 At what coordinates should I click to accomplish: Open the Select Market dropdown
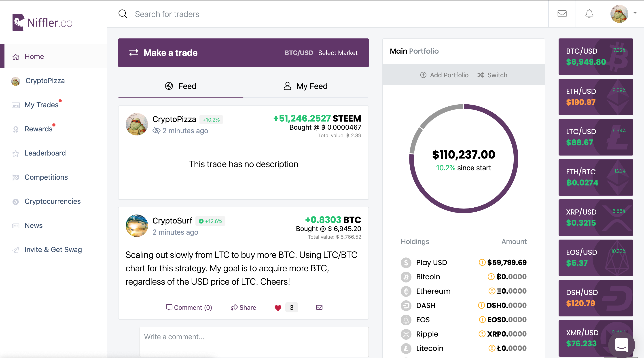pyautogui.click(x=338, y=53)
